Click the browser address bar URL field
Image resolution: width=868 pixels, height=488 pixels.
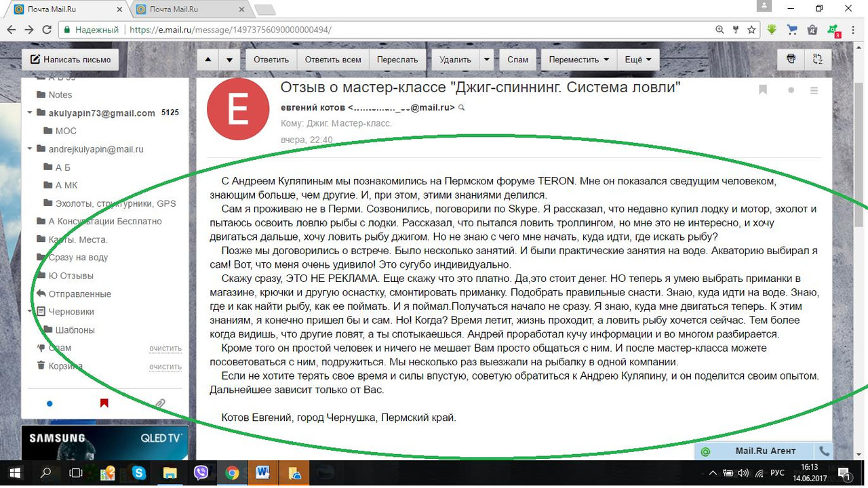click(271, 30)
